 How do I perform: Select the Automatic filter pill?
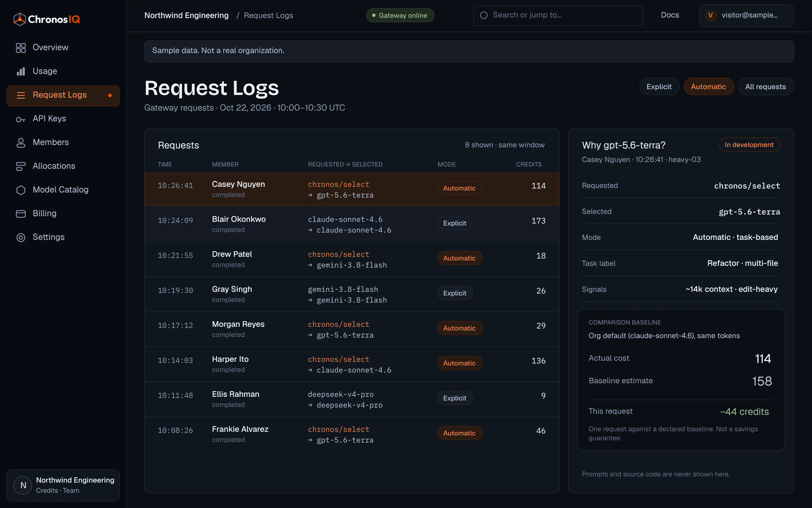pyautogui.click(x=708, y=87)
